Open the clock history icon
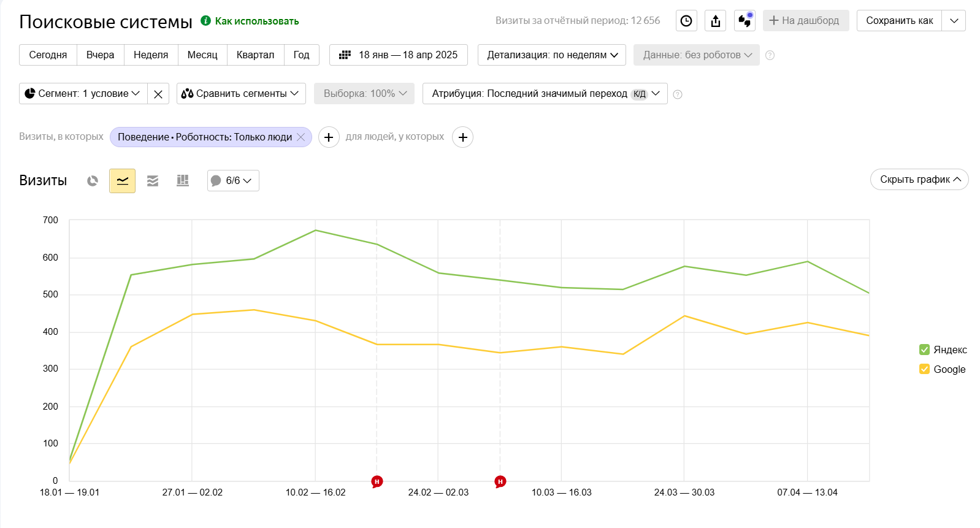 point(686,21)
